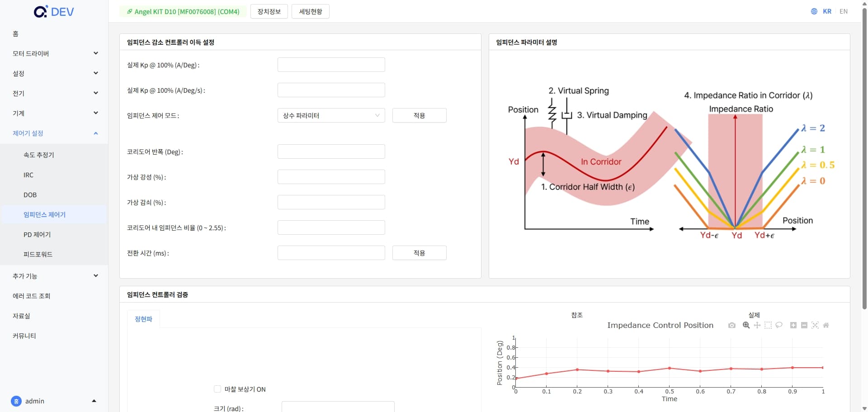Click the chart's zoom in plus icon
868x412 pixels.
pyautogui.click(x=793, y=325)
